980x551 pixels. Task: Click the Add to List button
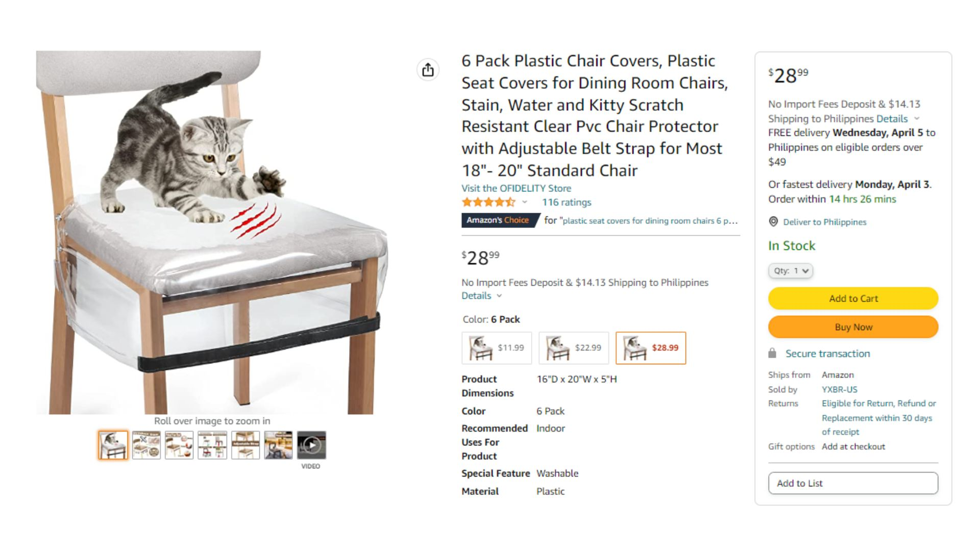853,483
